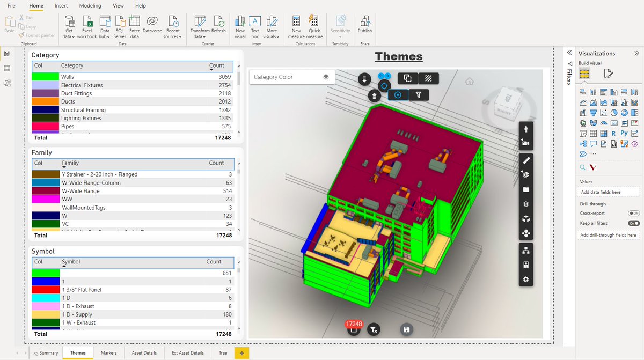Activate the measure ruler tool in the 3D viewer
The height and width of the screenshot is (360, 644).
[526, 160]
